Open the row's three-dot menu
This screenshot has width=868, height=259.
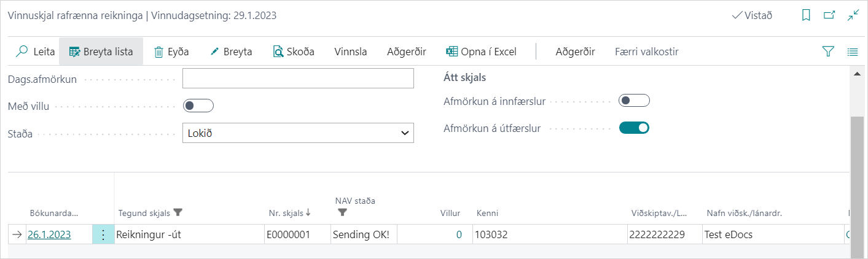pos(103,234)
